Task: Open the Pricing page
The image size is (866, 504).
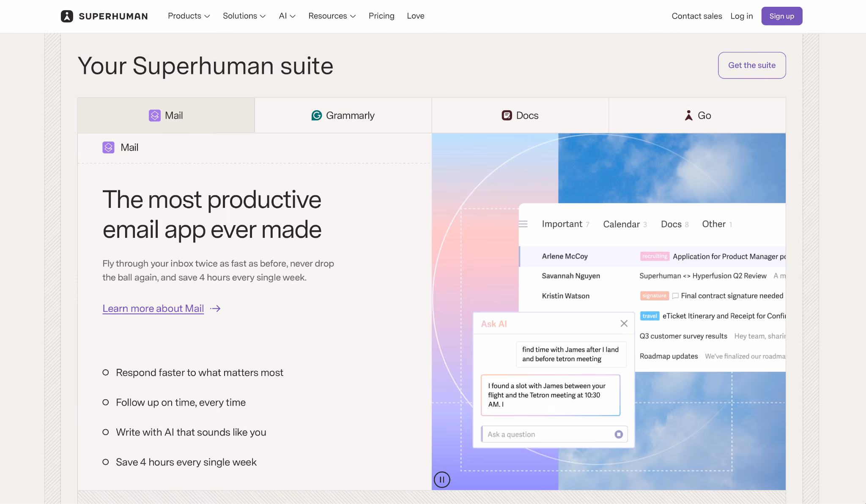Action: click(381, 16)
